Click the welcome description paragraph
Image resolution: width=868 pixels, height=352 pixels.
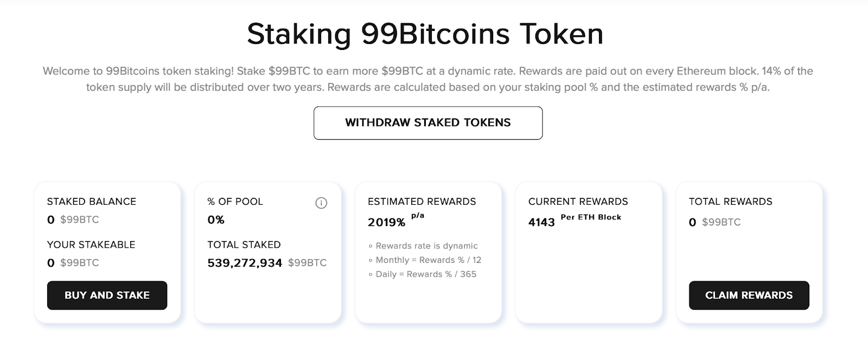point(428,79)
